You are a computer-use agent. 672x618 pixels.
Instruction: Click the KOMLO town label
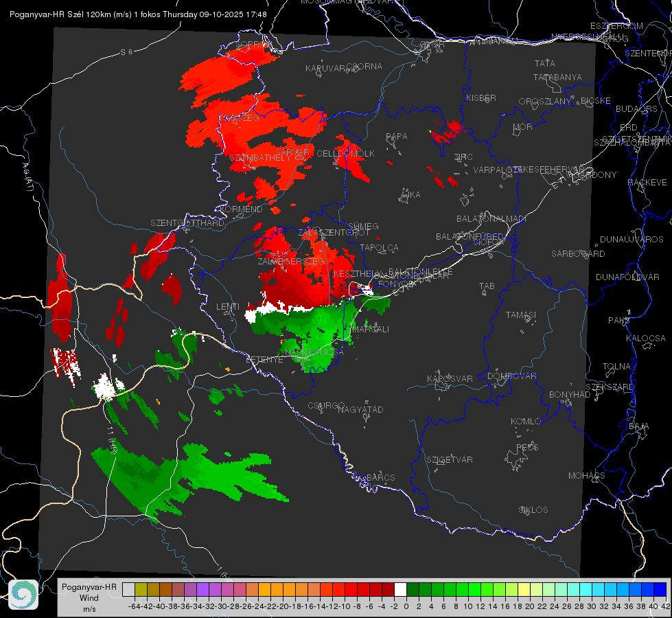tap(525, 422)
